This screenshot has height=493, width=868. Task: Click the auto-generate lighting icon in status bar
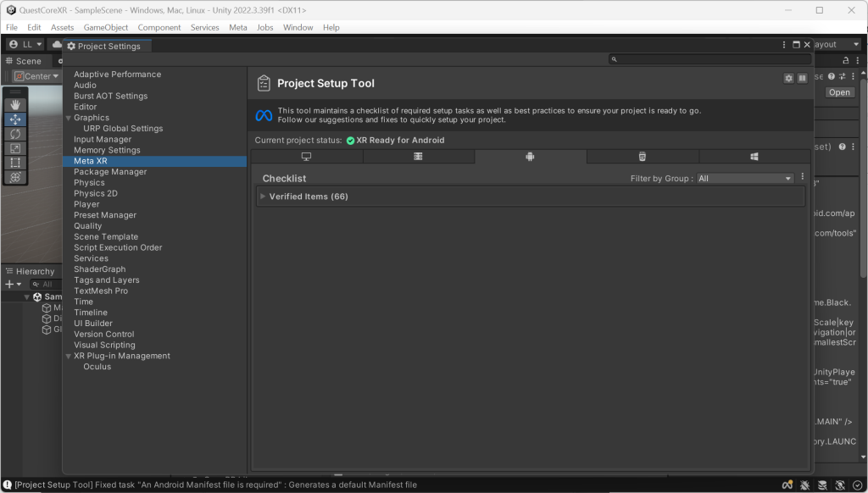[840, 485]
